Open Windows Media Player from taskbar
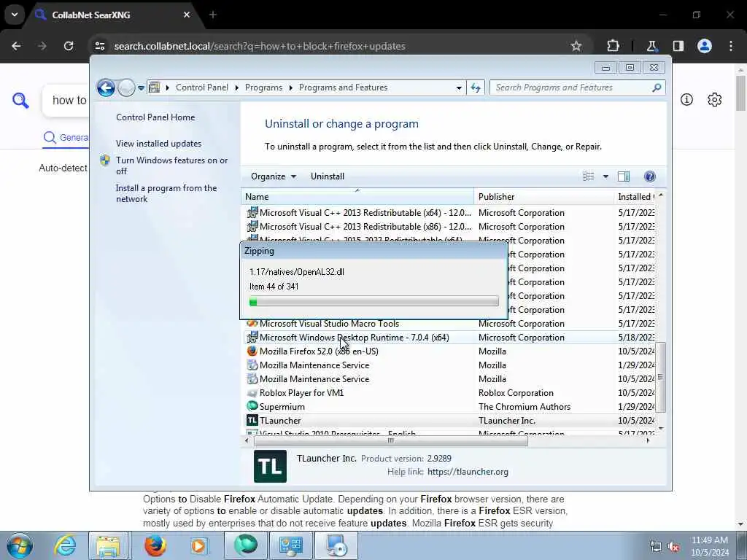 coord(199,545)
